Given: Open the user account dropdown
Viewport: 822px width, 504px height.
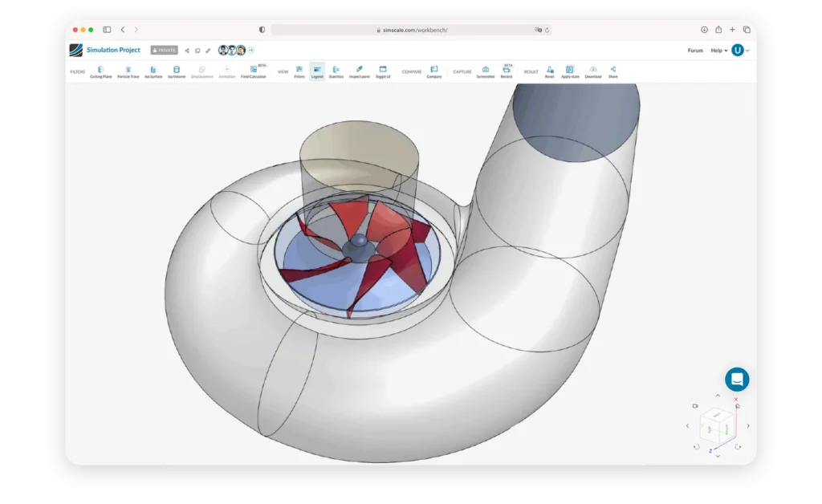Looking at the screenshot, I should click(737, 50).
